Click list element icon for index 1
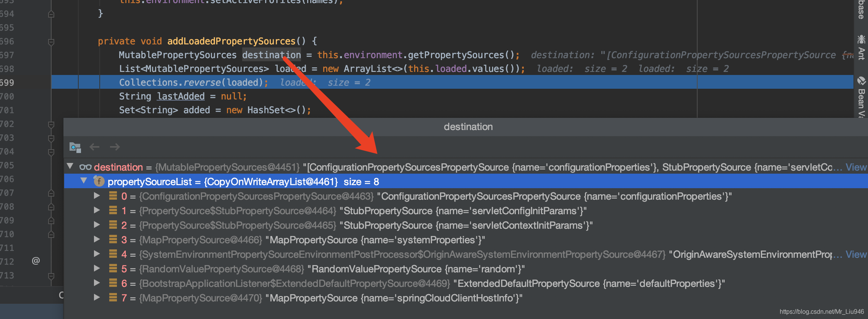 [113, 210]
